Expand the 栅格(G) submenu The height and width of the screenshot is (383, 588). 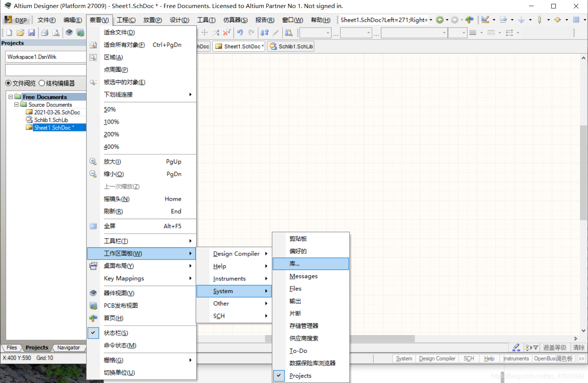coord(142,360)
